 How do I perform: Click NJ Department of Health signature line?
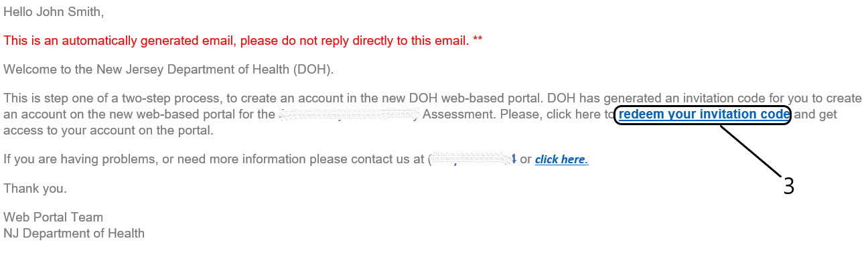point(74,234)
